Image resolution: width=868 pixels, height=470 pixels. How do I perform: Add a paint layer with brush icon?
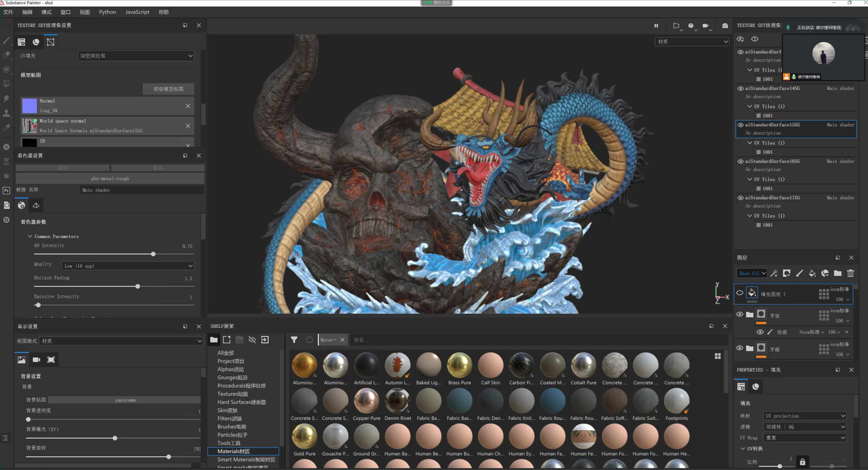click(799, 273)
